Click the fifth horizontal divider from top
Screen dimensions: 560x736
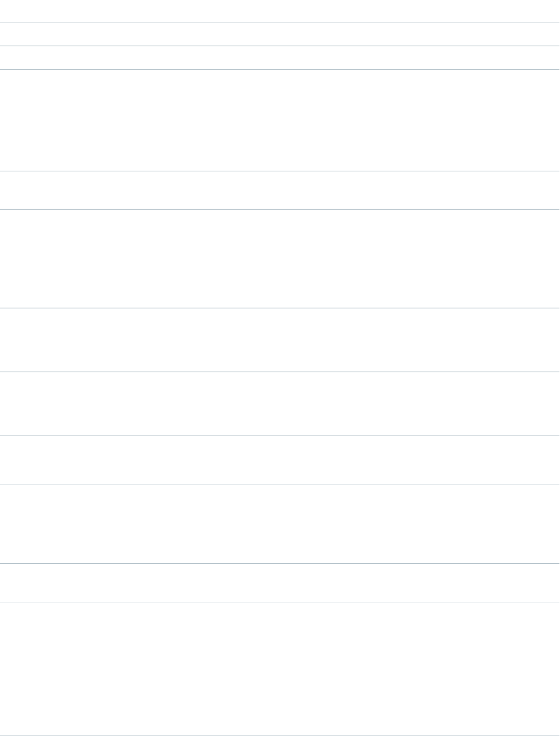point(280,209)
